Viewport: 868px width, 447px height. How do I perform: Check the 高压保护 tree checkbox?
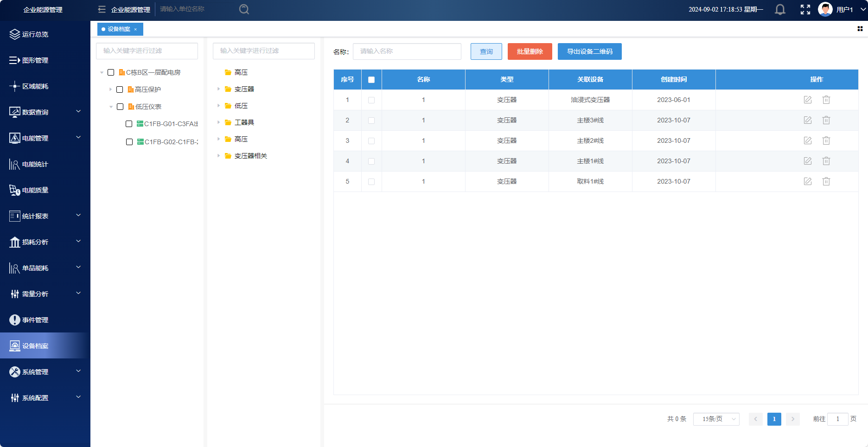coord(120,89)
